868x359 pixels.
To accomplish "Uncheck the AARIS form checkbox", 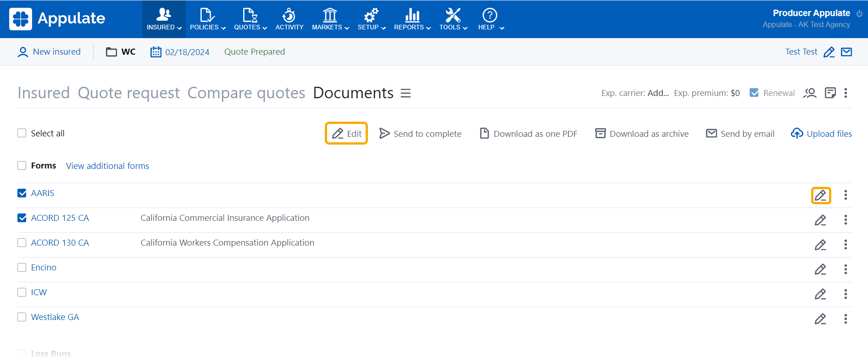I will coord(22,193).
